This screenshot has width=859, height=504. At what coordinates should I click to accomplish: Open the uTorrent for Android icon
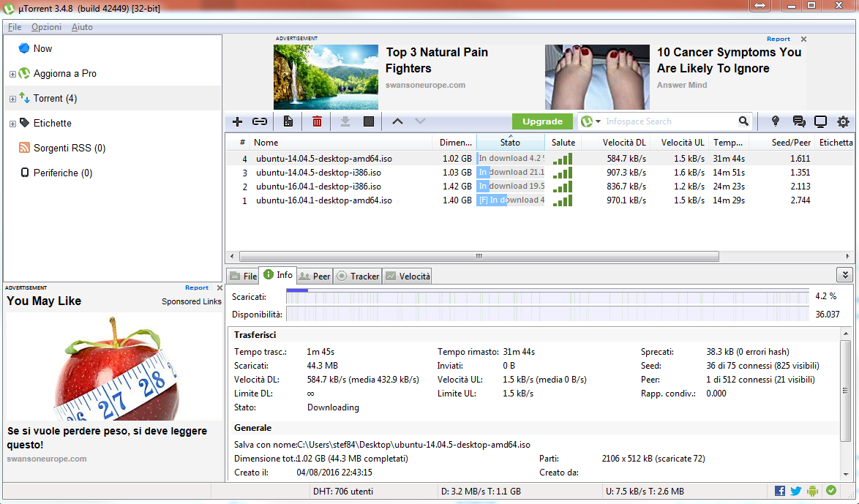pos(814,491)
